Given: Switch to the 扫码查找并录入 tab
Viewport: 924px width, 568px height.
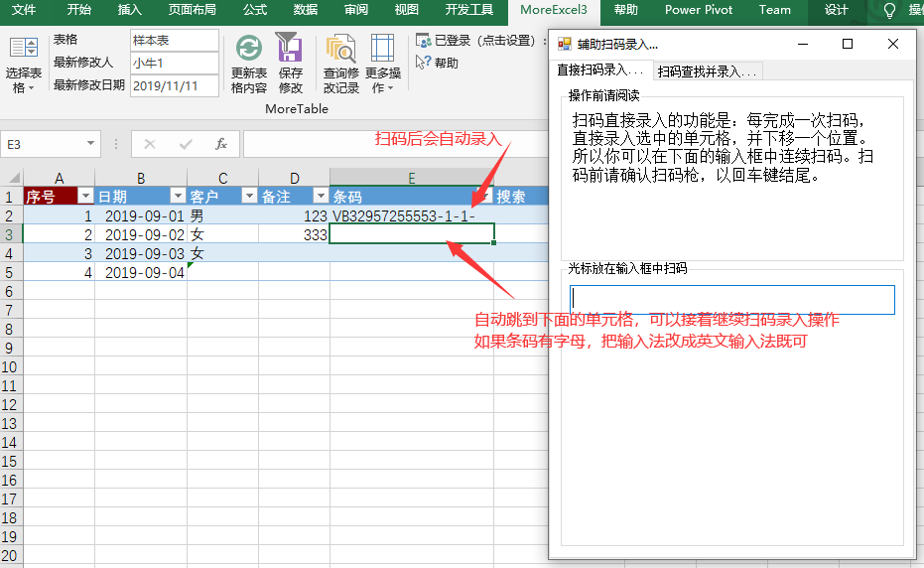Looking at the screenshot, I should (x=708, y=71).
